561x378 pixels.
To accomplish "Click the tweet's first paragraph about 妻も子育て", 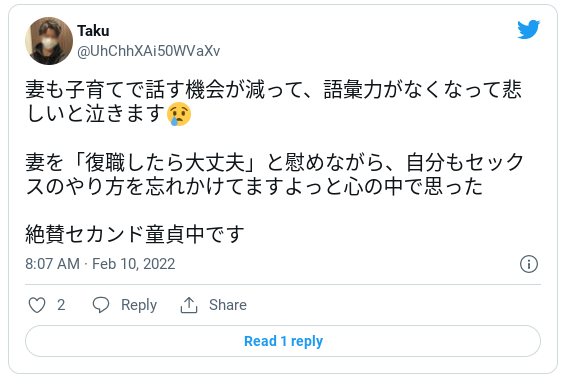I will click(x=274, y=102).
